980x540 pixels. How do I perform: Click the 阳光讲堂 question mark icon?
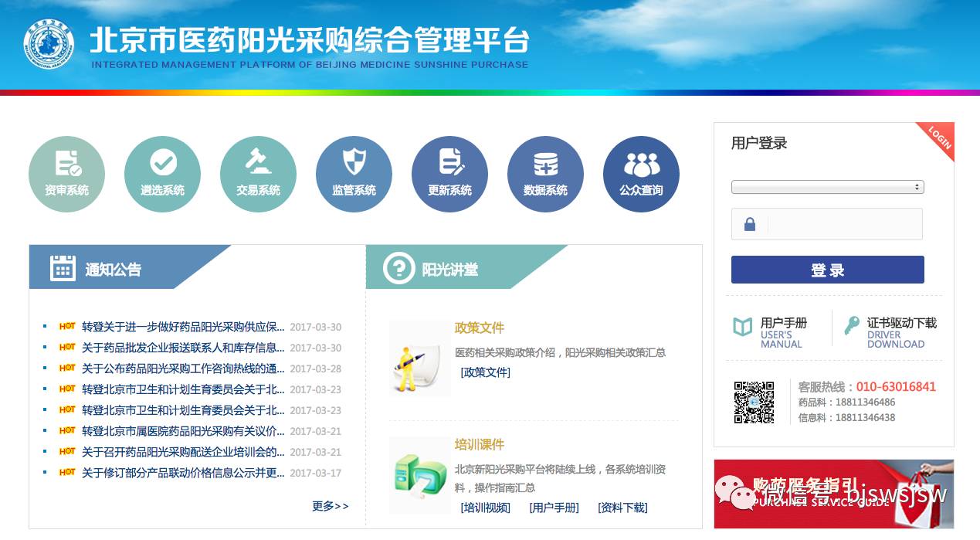coord(398,267)
